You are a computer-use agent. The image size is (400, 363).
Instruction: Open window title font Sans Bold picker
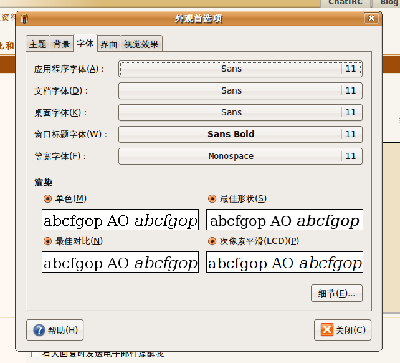(240, 134)
